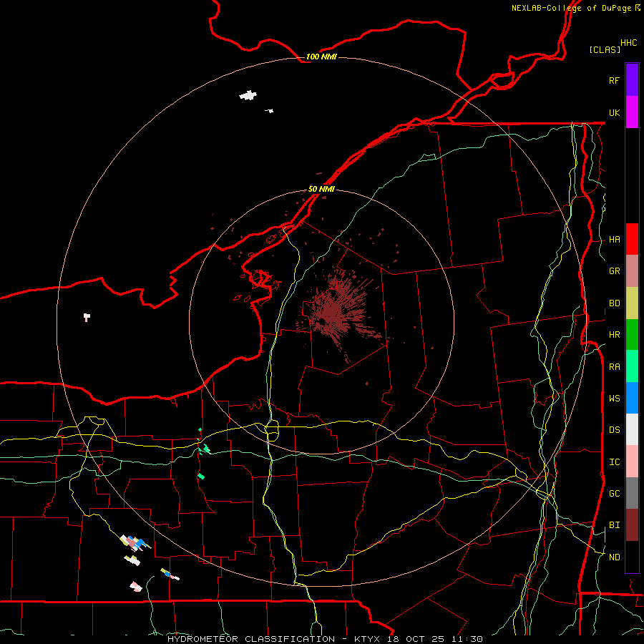Click the small white echo west of the lake

[x=87, y=317]
